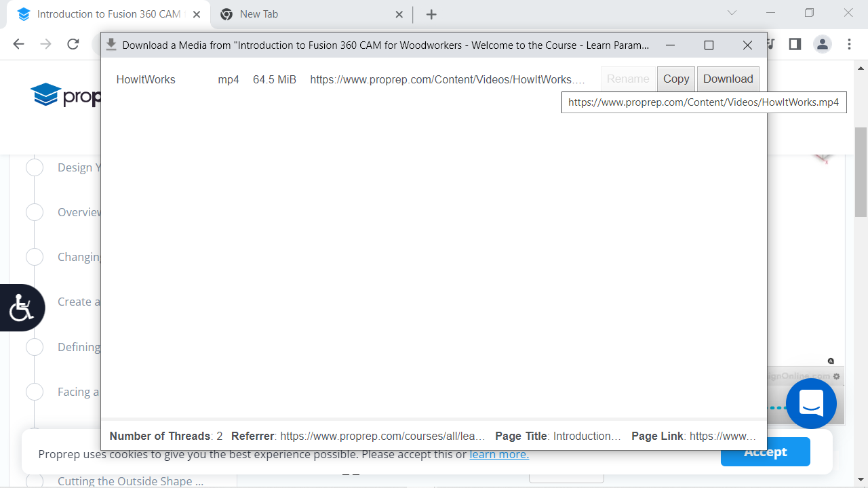Minimize the Download a Media dialog

[x=670, y=45]
